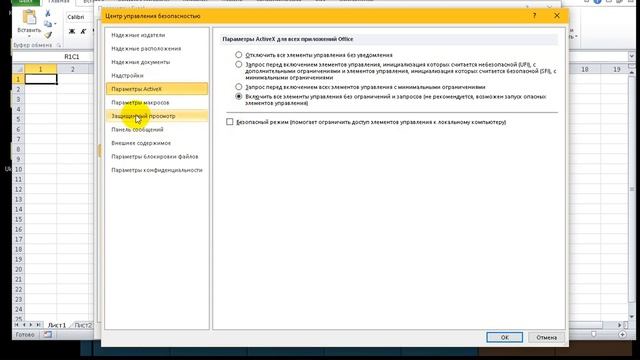Select row header 10
640x360 pixels.
pyautogui.click(x=18, y=169)
